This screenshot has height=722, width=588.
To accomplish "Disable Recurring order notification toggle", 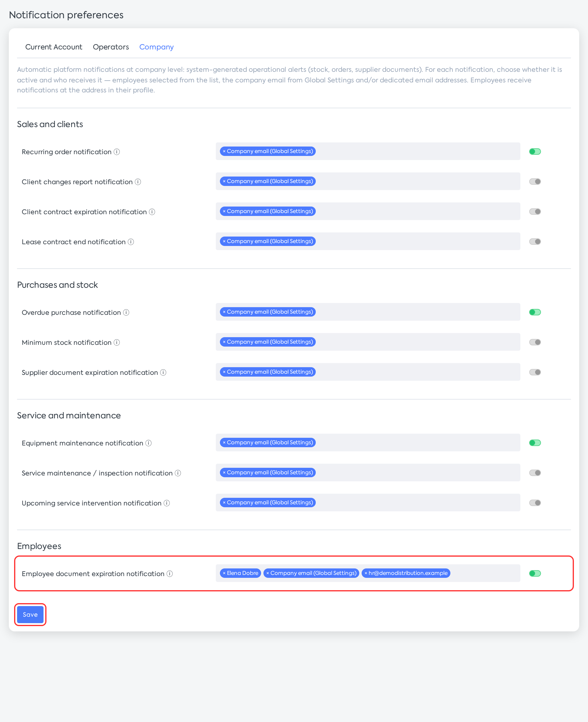I will (x=535, y=152).
